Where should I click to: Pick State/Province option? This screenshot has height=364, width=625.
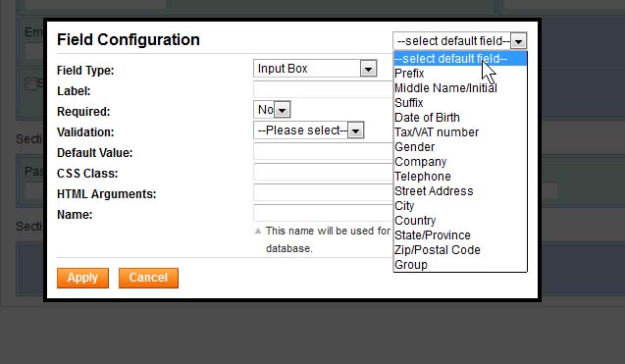(x=460, y=235)
